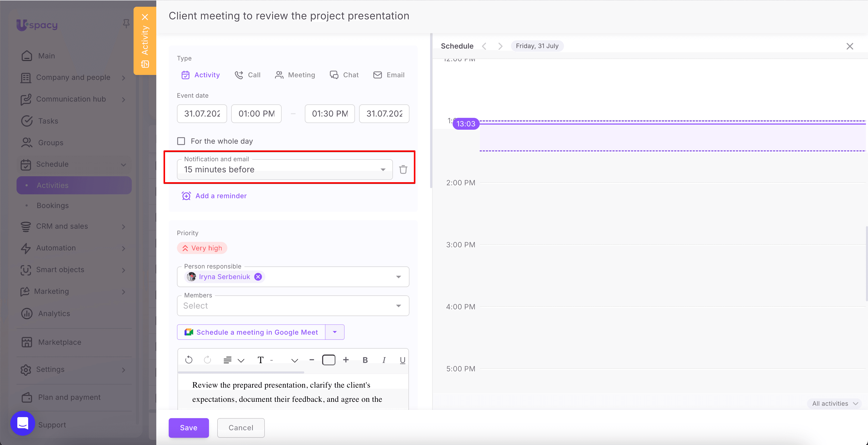Cancel editing the activity
The image size is (868, 445).
tap(241, 428)
